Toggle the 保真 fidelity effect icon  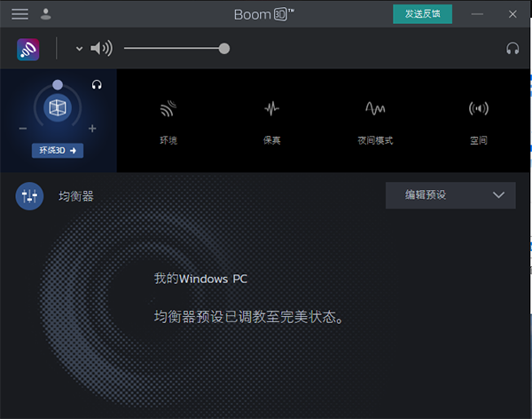(x=272, y=108)
